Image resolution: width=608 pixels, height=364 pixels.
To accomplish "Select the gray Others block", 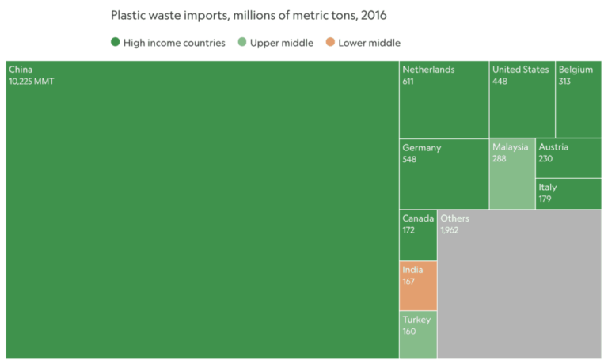I will pyautogui.click(x=519, y=285).
